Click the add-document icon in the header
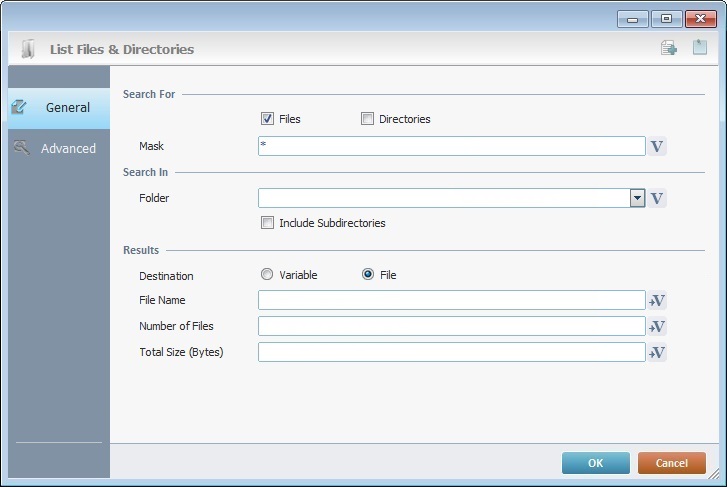The height and width of the screenshot is (487, 727). pos(669,48)
